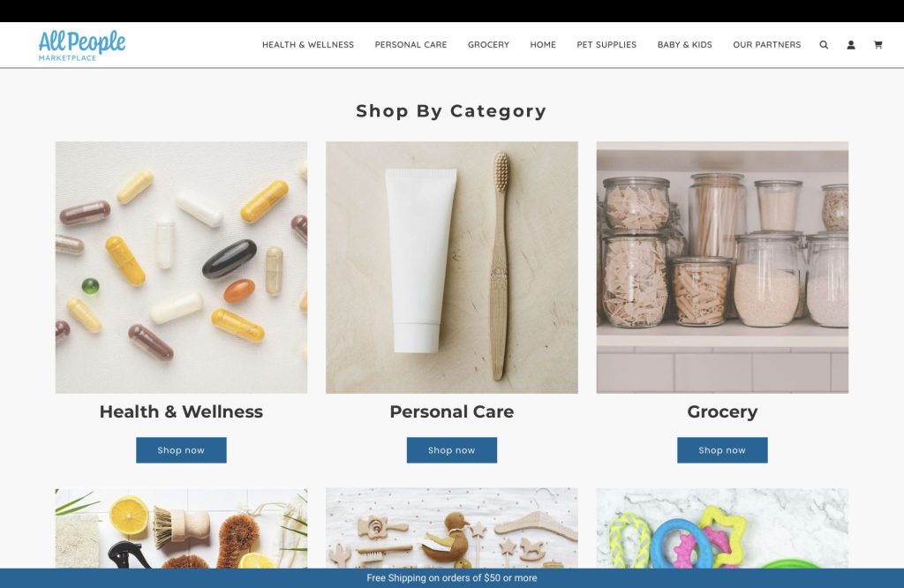904x588 pixels.
Task: Open Baby & Kids menu
Action: pos(684,45)
